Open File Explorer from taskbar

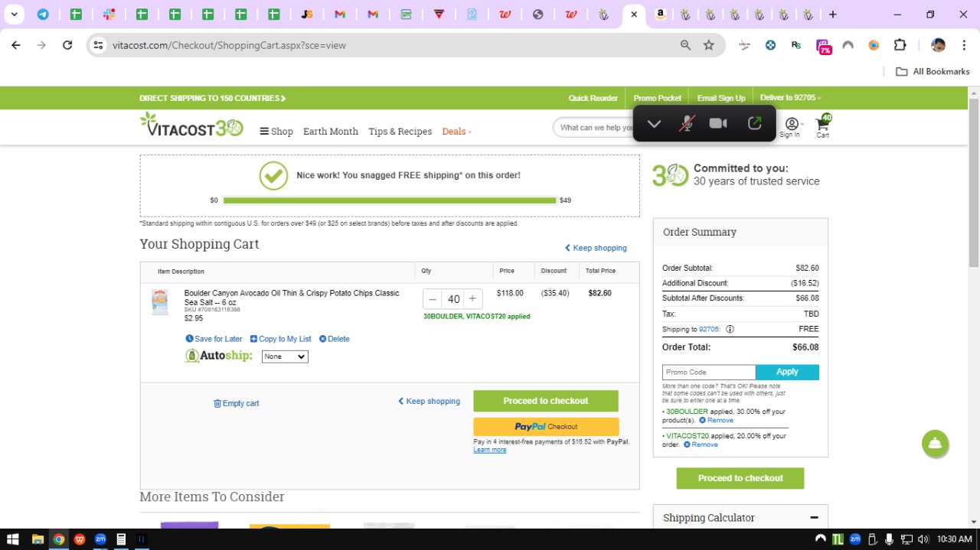(38, 539)
